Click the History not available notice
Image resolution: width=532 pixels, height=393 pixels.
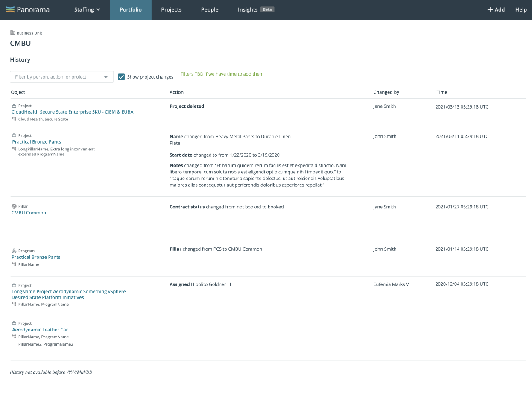pyautogui.click(x=51, y=372)
